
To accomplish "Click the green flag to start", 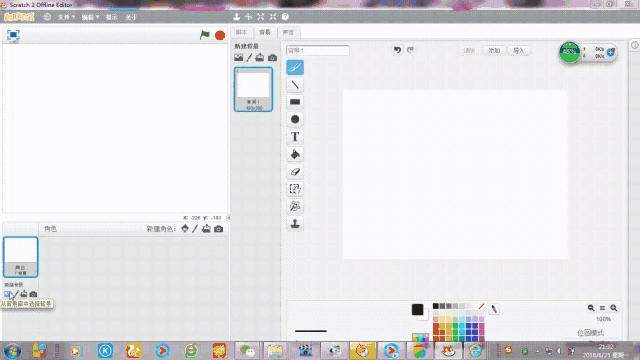I will (204, 35).
